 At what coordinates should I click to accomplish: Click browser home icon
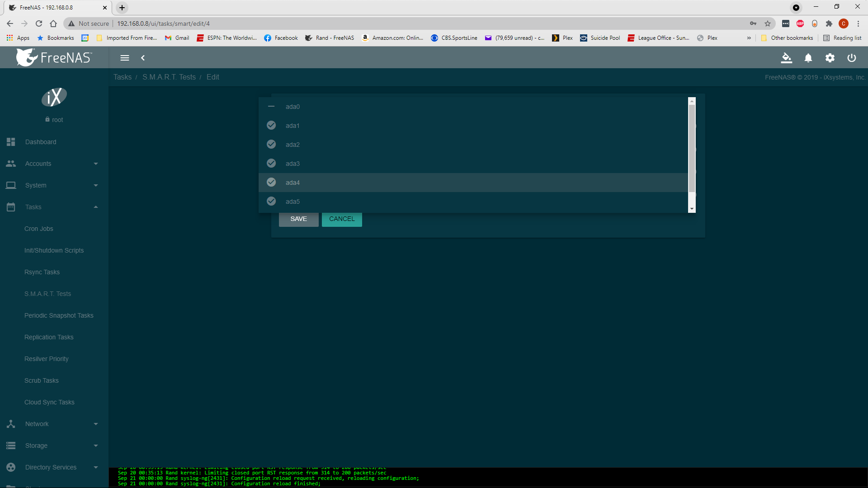tap(53, 23)
